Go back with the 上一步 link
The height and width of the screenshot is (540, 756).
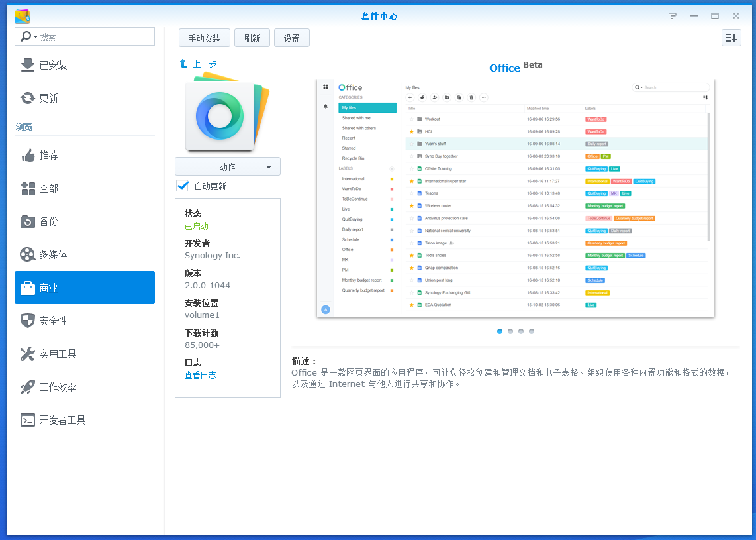pyautogui.click(x=198, y=64)
